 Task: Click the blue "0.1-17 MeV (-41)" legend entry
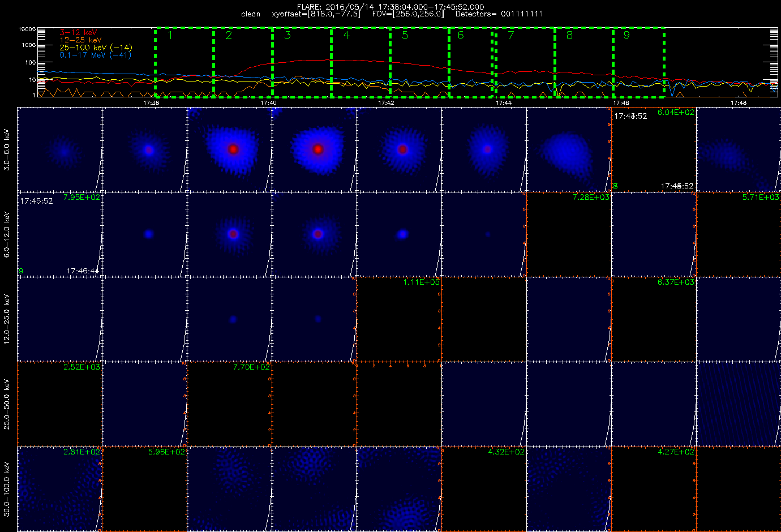[96, 55]
